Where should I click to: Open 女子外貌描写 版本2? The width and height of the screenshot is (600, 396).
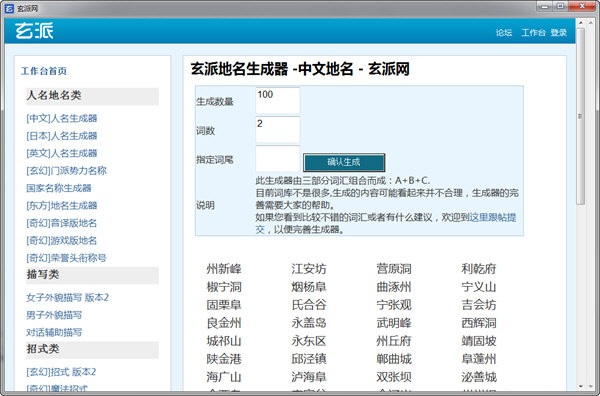[x=67, y=298]
